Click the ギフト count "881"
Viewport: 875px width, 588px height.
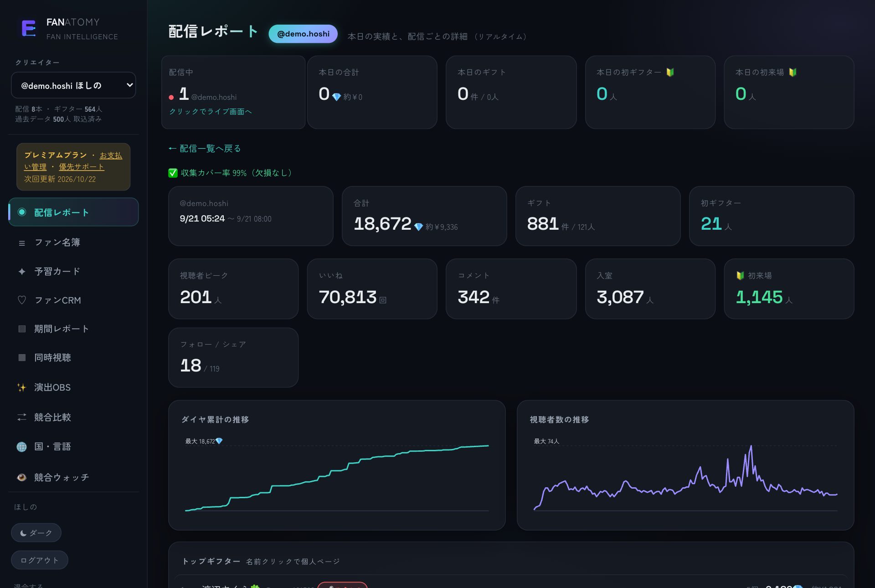pyautogui.click(x=543, y=223)
